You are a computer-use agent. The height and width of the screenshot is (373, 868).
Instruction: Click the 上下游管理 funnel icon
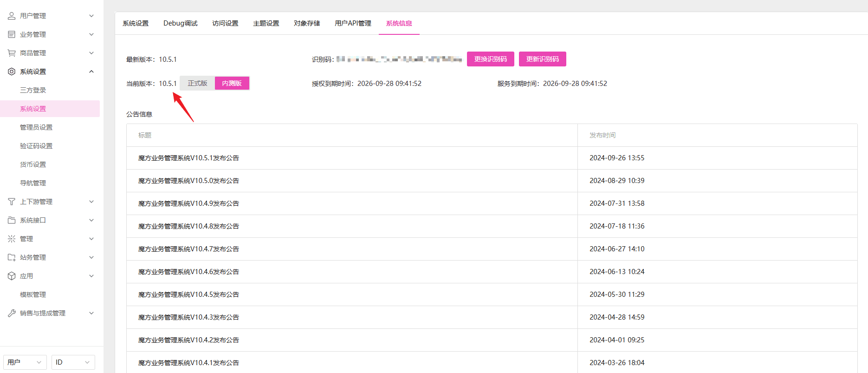(12, 202)
